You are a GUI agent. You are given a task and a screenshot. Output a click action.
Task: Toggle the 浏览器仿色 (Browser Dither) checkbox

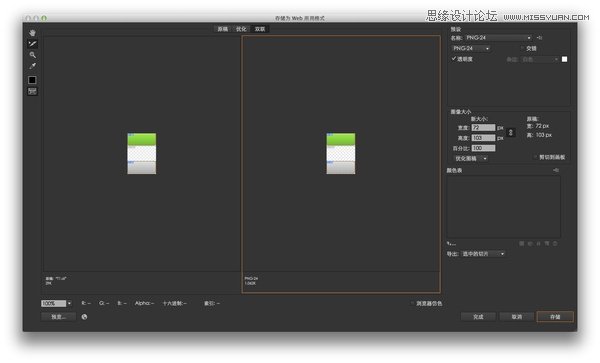click(x=412, y=303)
